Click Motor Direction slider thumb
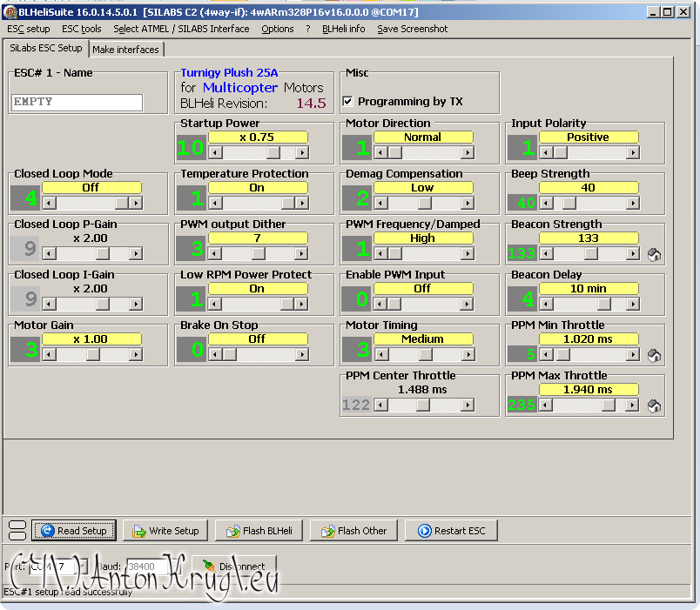This screenshot has width=700, height=610. [x=394, y=152]
